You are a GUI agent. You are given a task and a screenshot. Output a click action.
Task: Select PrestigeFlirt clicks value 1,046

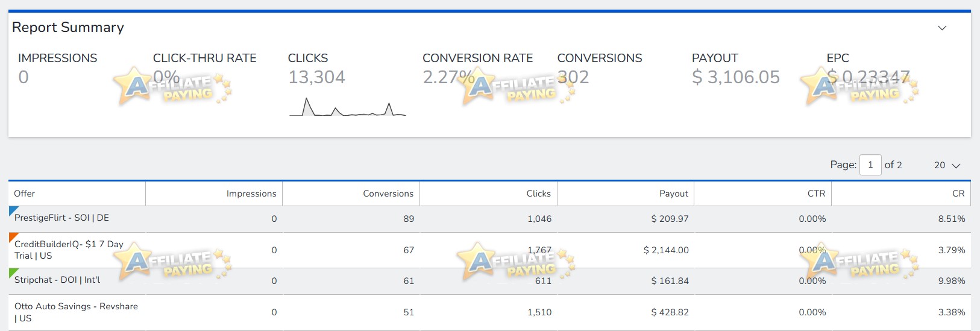click(x=539, y=219)
